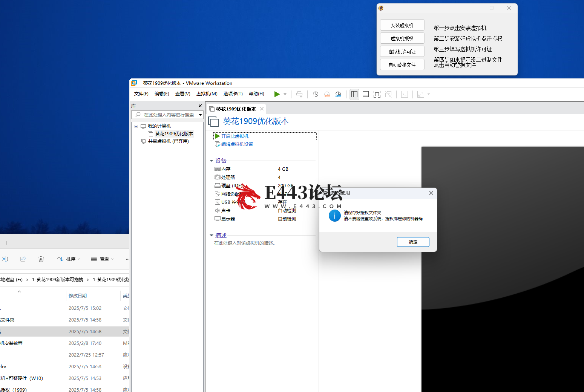The width and height of the screenshot is (584, 392).
Task: Open the 选项卡(T) menu
Action: (x=233, y=94)
